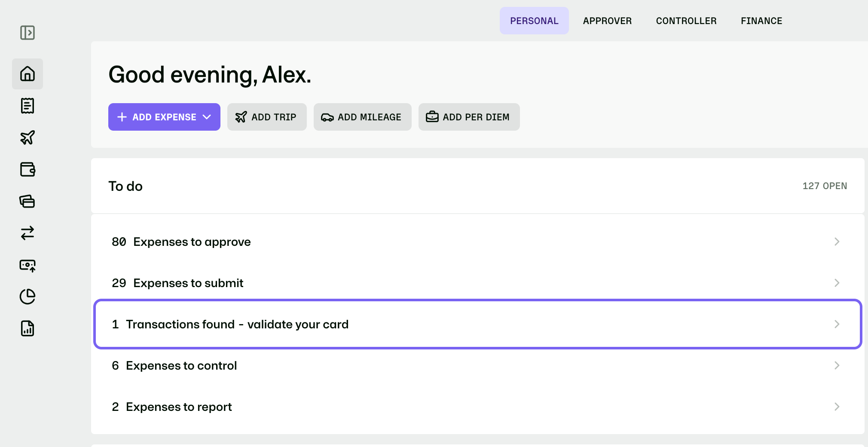
Task: Open chevron for Expenses to submit
Action: tap(837, 283)
